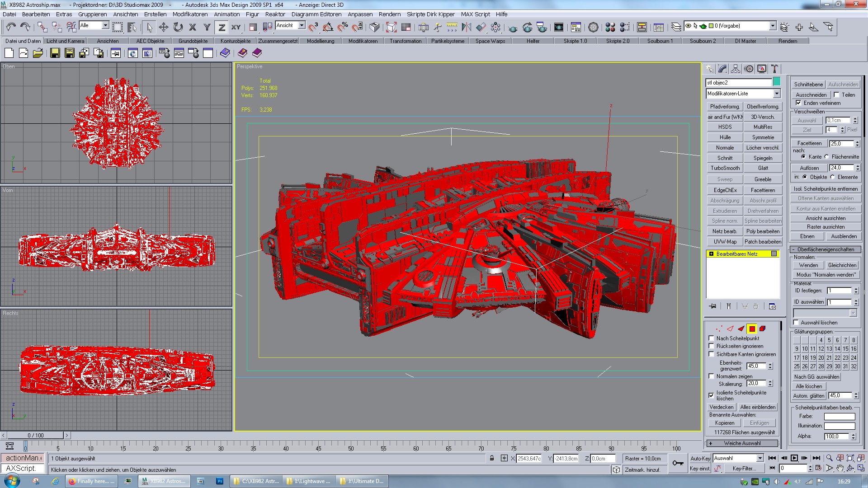Jump to the end frame
868x488 pixels.
816,458
